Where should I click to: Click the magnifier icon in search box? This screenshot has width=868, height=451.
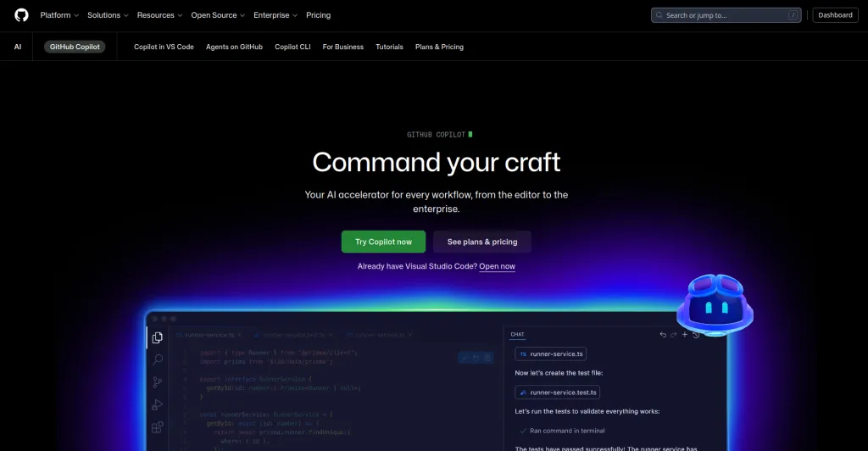[x=659, y=15]
